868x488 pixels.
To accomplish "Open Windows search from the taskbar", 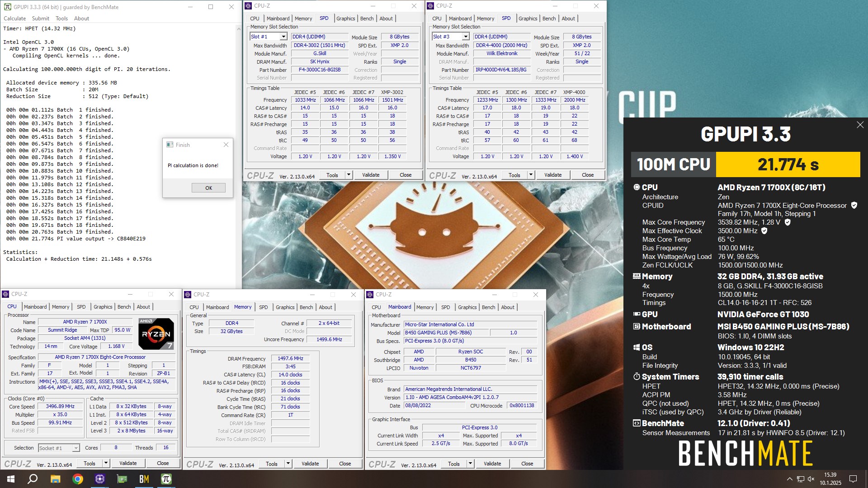I will tap(33, 479).
